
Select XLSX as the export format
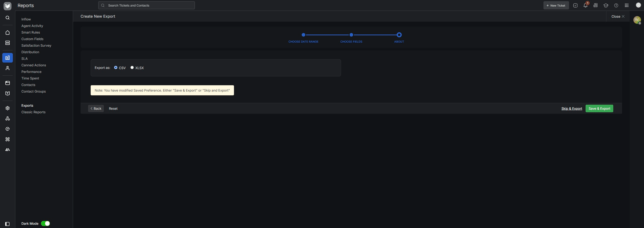point(132,67)
